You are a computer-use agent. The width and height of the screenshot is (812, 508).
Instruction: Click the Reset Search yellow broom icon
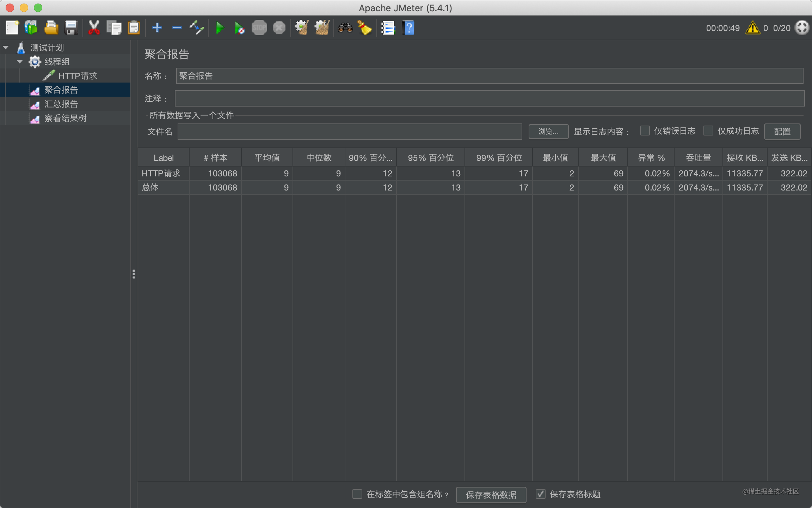point(365,28)
